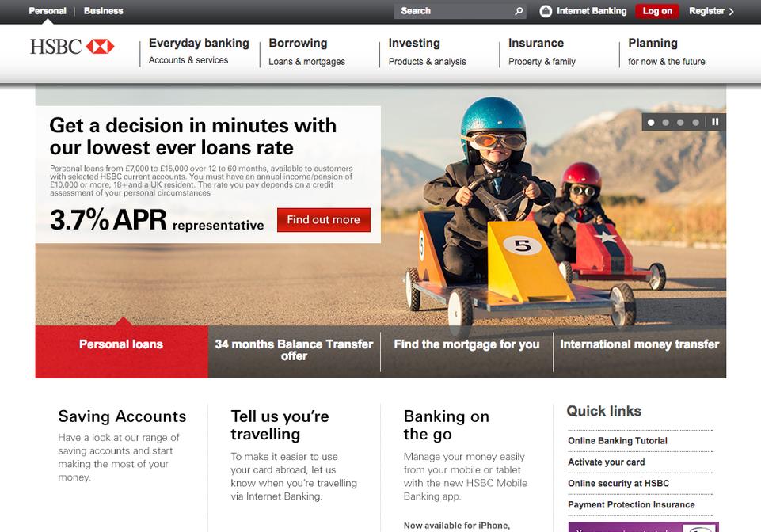Select the International money transfer tab
This screenshot has height=532, width=761.
(x=640, y=351)
